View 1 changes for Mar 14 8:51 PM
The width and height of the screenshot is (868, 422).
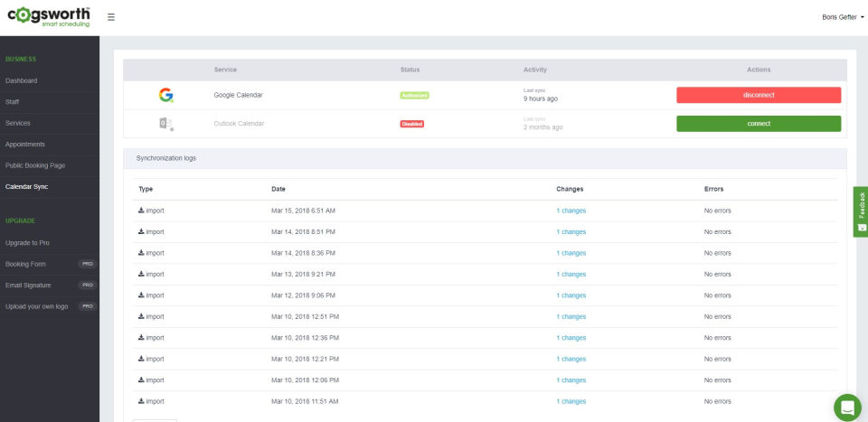pyautogui.click(x=571, y=232)
